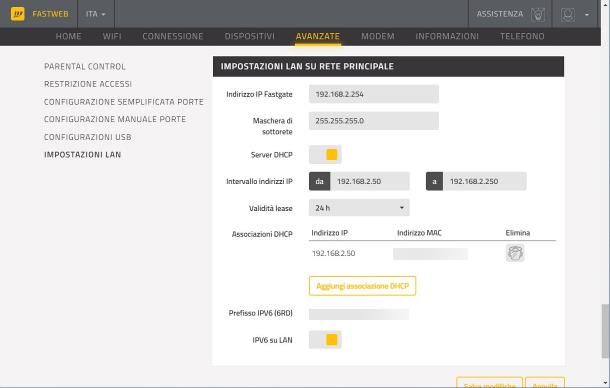This screenshot has width=610, height=388.
Task: Switch to the MODEM tab
Action: coord(378,36)
